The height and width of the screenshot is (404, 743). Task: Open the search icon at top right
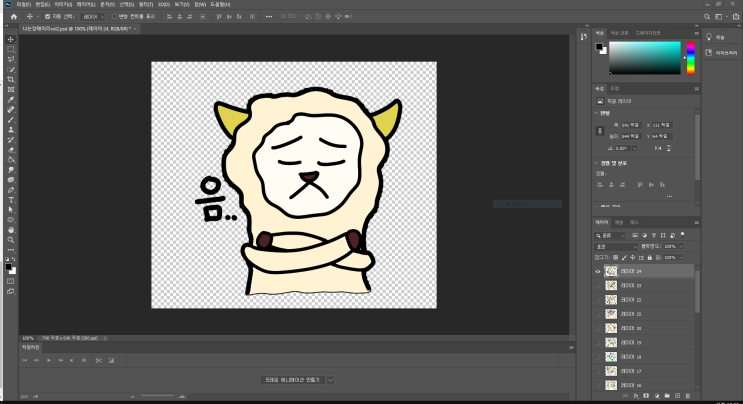point(707,17)
